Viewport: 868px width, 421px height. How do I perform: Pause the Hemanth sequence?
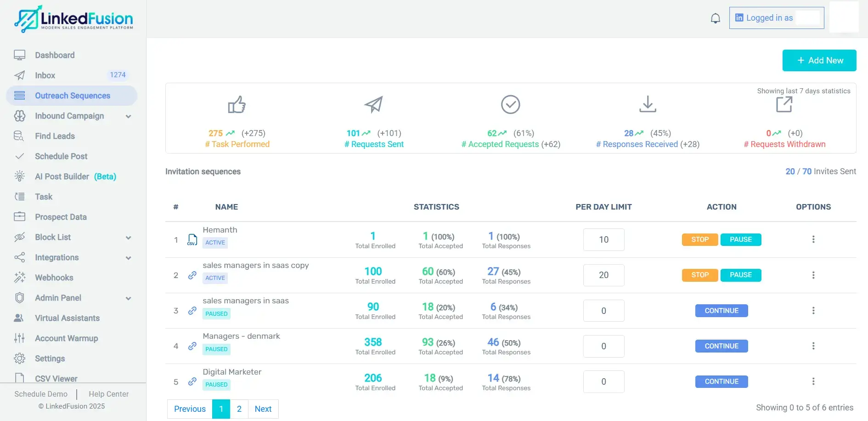pyautogui.click(x=741, y=239)
